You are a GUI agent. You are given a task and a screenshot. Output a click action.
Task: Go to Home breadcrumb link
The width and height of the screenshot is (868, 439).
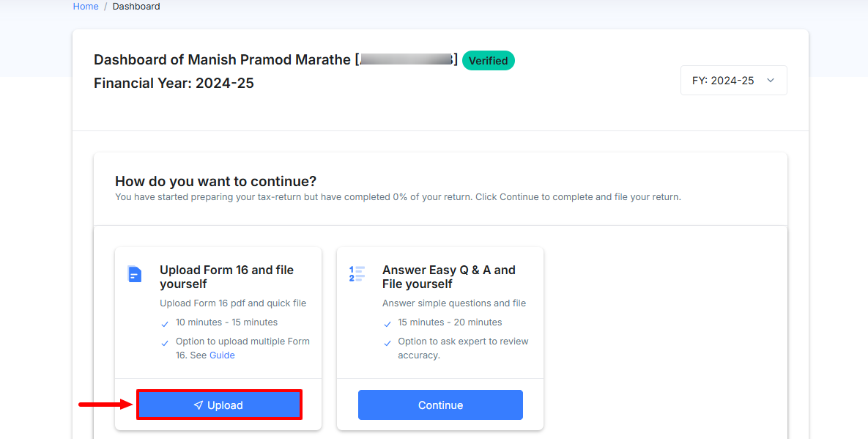(86, 7)
